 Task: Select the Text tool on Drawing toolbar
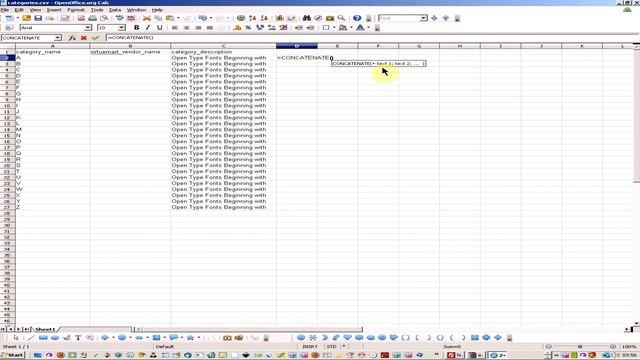[78, 338]
